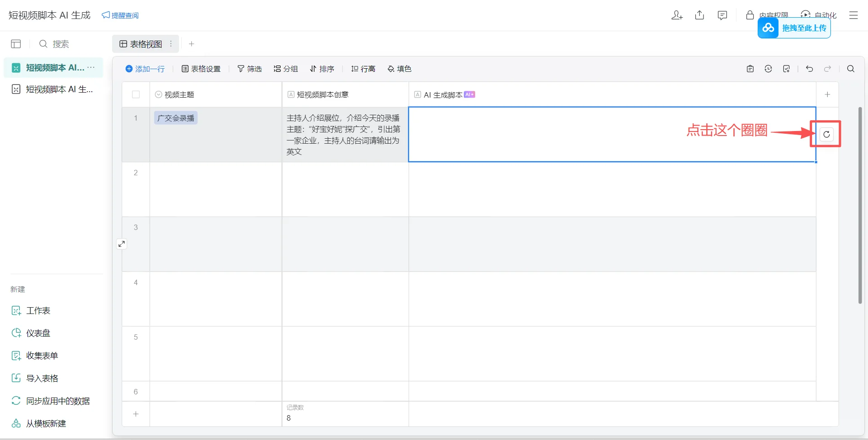This screenshot has width=868, height=440.
Task: Select row number 4
Action: [x=136, y=282]
